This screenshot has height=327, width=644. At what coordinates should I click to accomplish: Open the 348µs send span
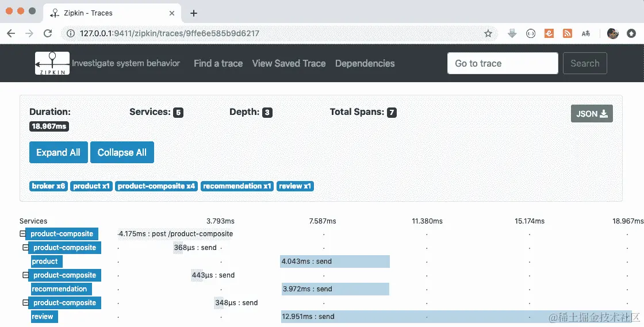tap(236, 302)
